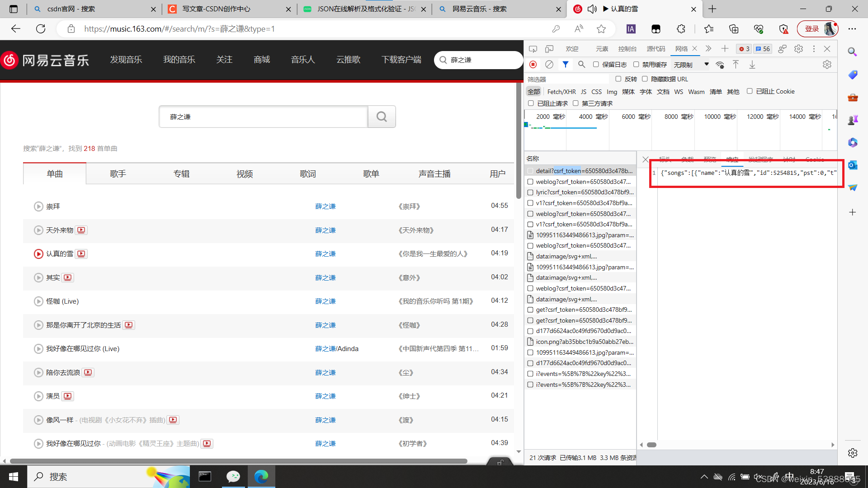Expand more DevTools tabs chevron
Viewport: 868px width, 488px height.
pyautogui.click(x=708, y=49)
